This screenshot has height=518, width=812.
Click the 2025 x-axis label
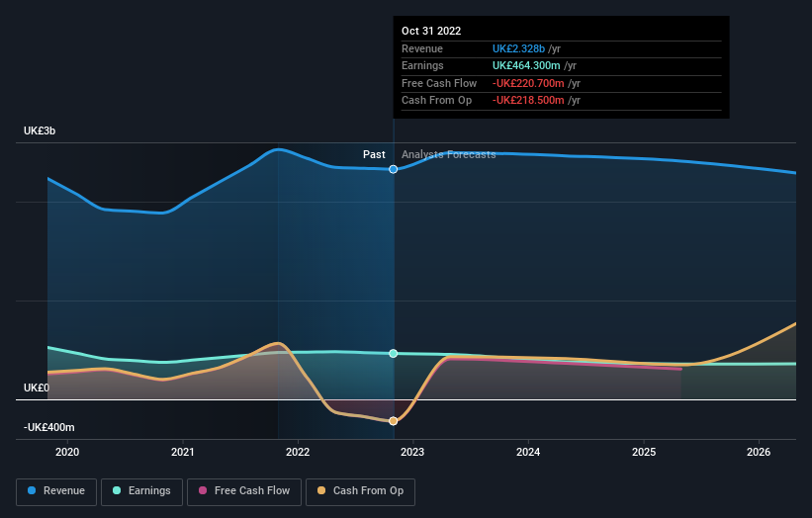click(x=644, y=453)
